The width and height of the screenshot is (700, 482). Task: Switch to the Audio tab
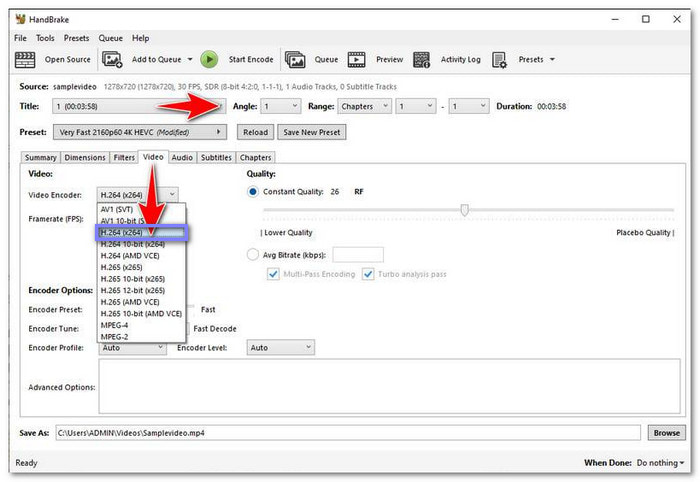(182, 158)
